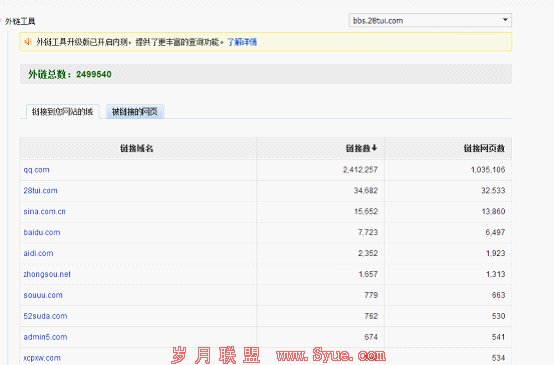
Task: Open the 52suda.com domain link
Action: pyautogui.click(x=45, y=316)
